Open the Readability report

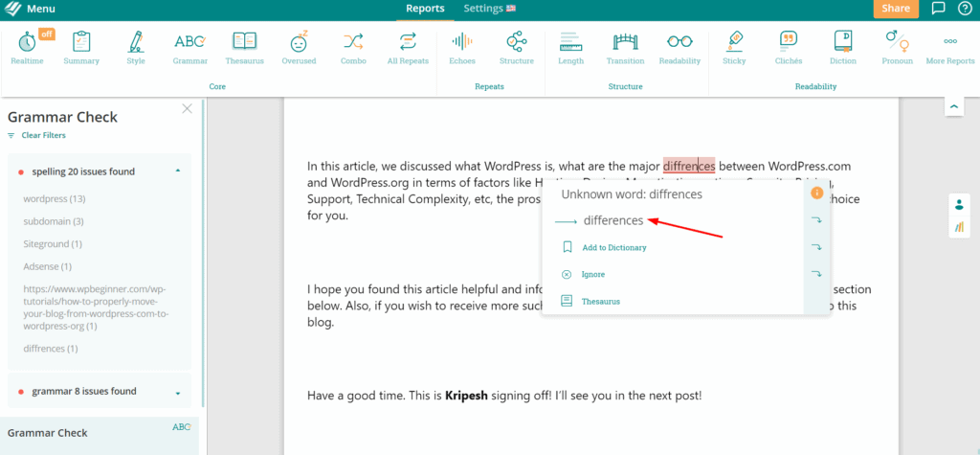[x=679, y=46]
